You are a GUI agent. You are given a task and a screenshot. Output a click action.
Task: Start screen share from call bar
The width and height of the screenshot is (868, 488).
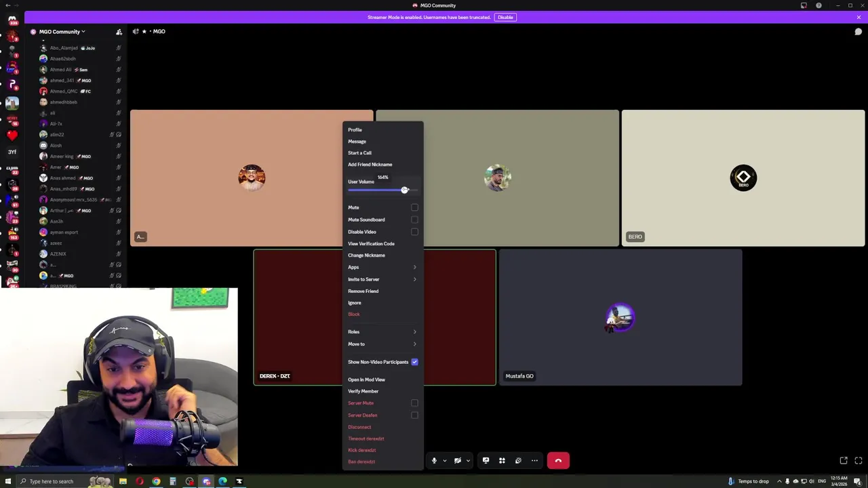point(486,461)
